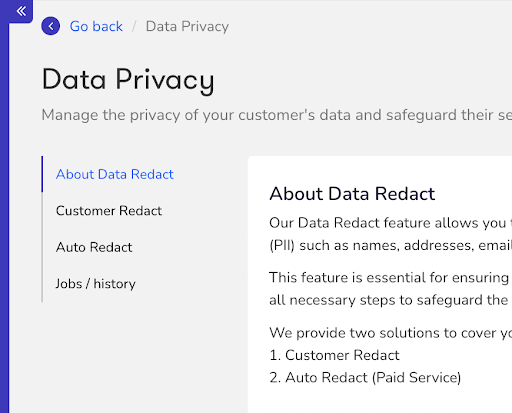Select the Data Privacy breadcrumb
Image resolution: width=512 pixels, height=413 pixels.
(x=187, y=26)
